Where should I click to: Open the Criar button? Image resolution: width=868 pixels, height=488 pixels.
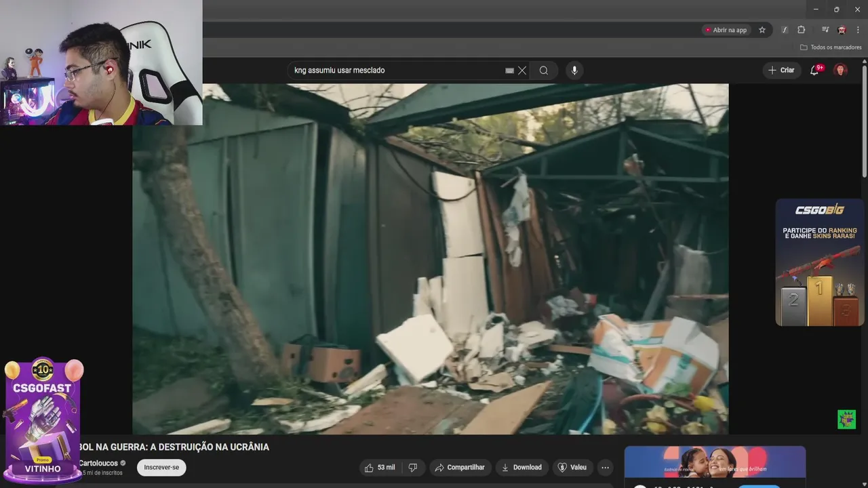(781, 70)
